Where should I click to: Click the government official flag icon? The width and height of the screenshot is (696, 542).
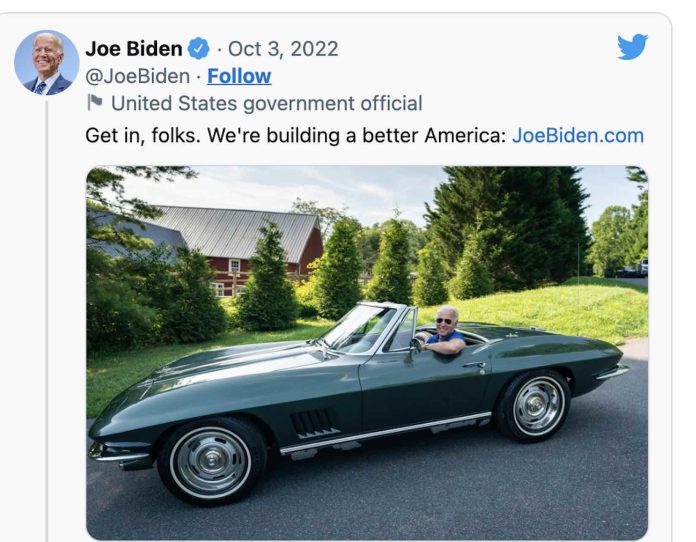pyautogui.click(x=96, y=102)
